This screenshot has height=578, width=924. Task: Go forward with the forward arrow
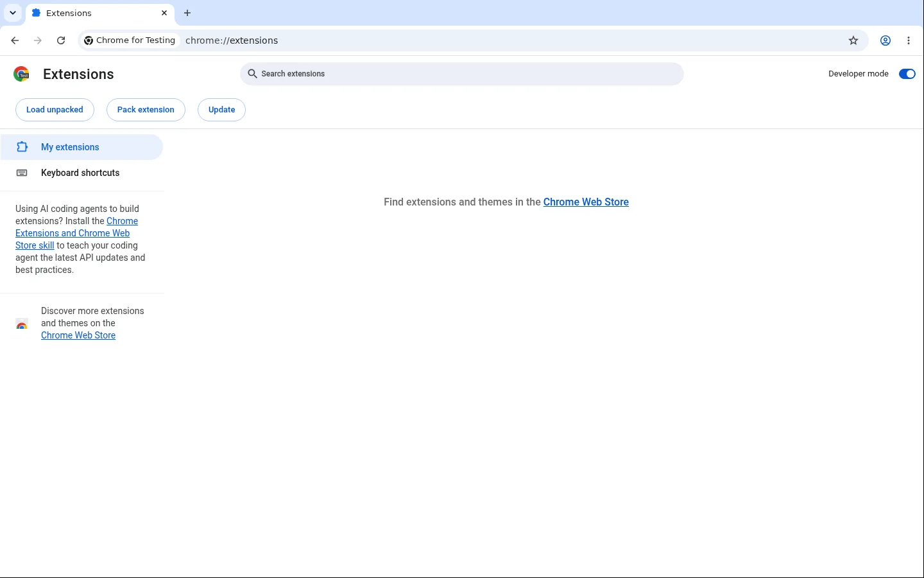pyautogui.click(x=38, y=40)
